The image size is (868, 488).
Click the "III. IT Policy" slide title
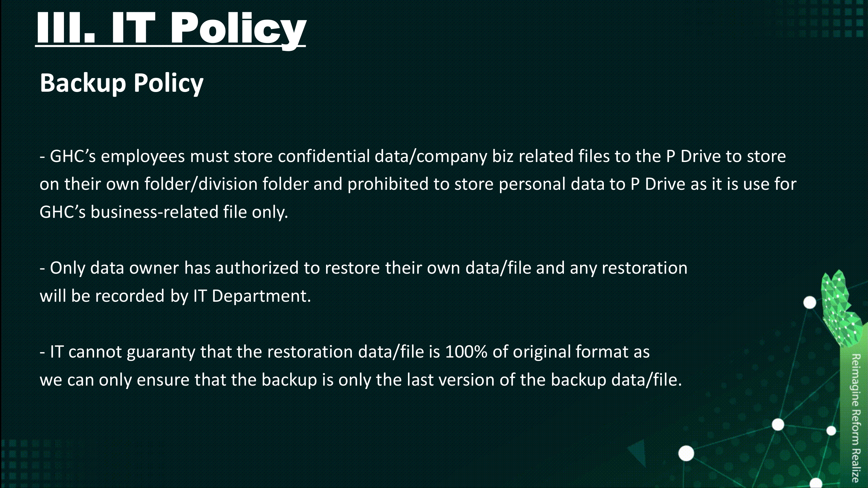coord(171,29)
